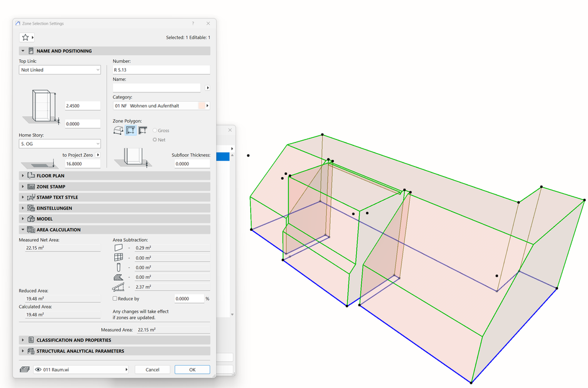Image resolution: width=588 pixels, height=388 pixels.
Task: Click the column subtraction icon
Action: (118, 267)
